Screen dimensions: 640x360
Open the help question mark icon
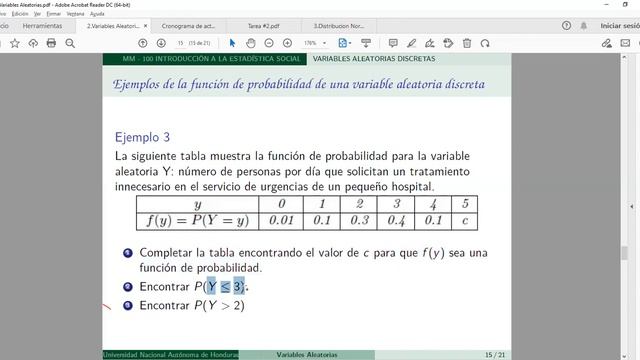566,25
